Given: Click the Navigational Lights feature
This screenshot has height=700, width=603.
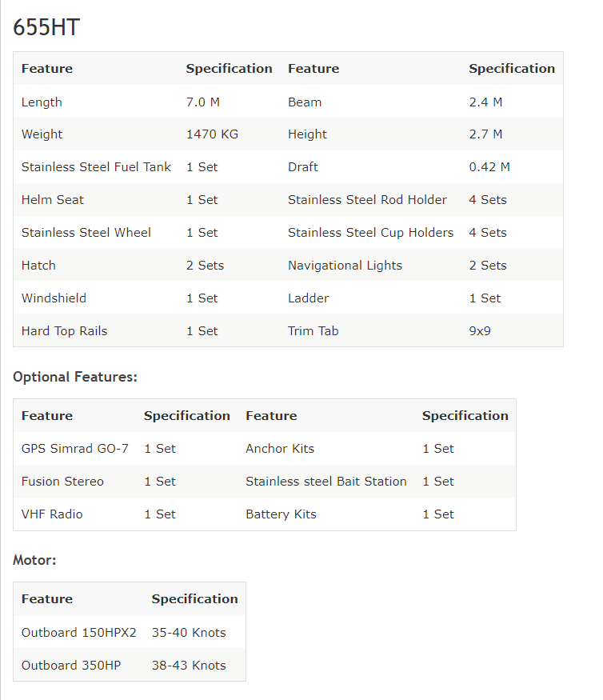Looking at the screenshot, I should 345,266.
